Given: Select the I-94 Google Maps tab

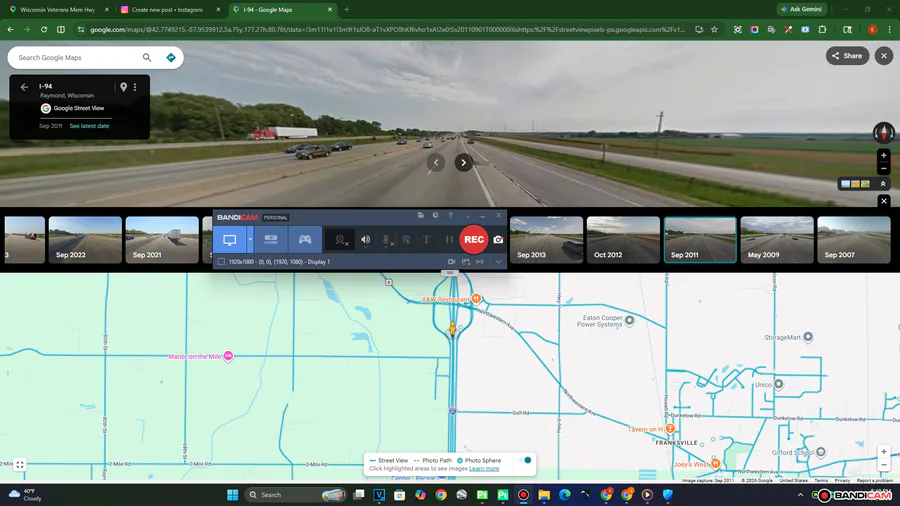Looking at the screenshot, I should 282,10.
